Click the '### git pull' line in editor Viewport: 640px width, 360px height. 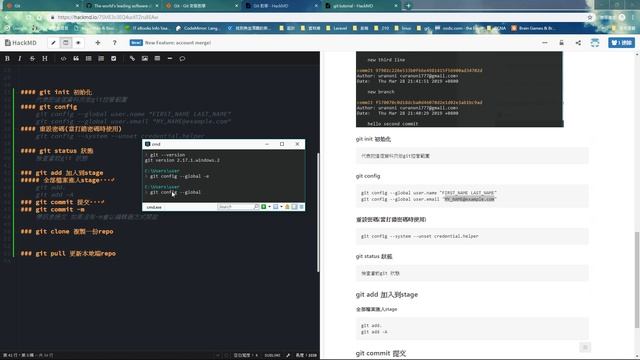click(68, 253)
